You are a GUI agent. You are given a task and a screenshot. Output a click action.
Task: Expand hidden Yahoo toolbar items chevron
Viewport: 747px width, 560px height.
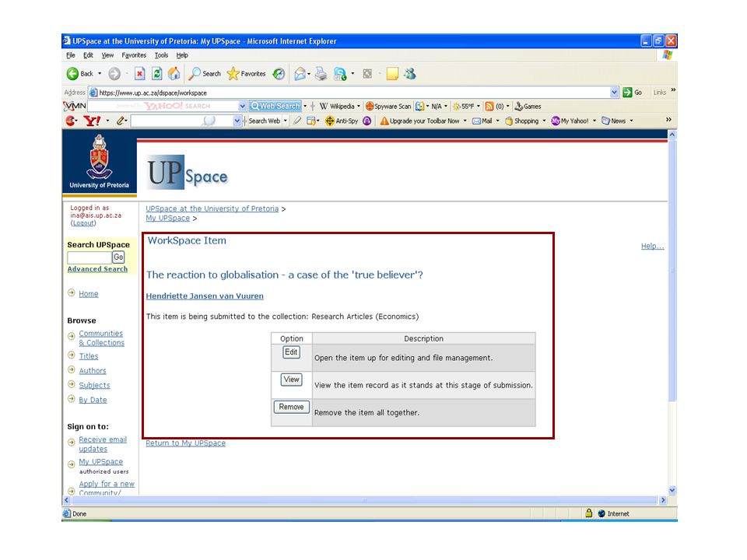coord(668,120)
